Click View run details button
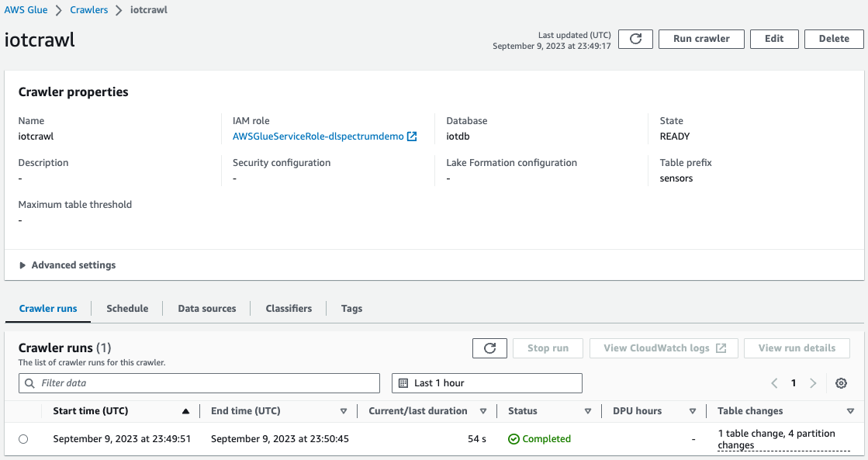 click(x=797, y=348)
